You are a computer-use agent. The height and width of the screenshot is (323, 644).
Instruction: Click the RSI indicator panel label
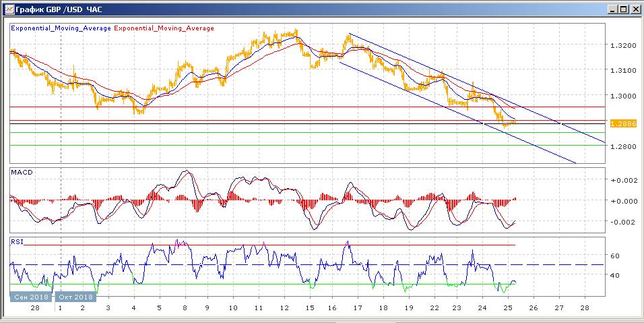pos(17,241)
